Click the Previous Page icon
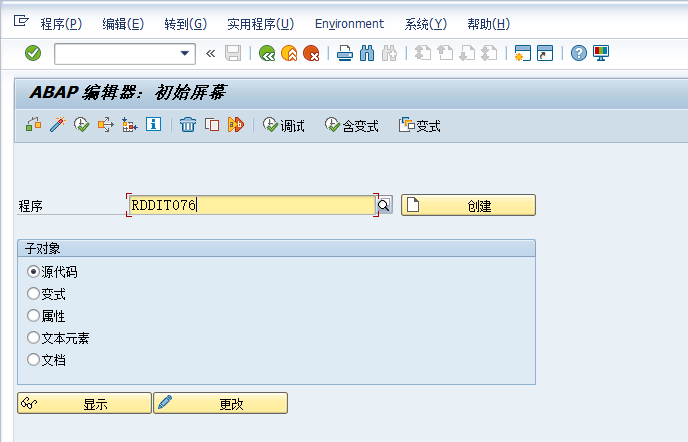This screenshot has width=688, height=442. [x=445, y=54]
